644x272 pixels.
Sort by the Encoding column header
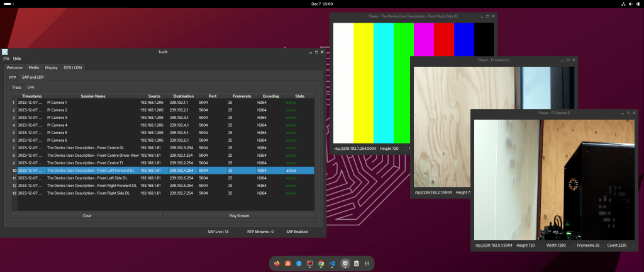coord(270,96)
